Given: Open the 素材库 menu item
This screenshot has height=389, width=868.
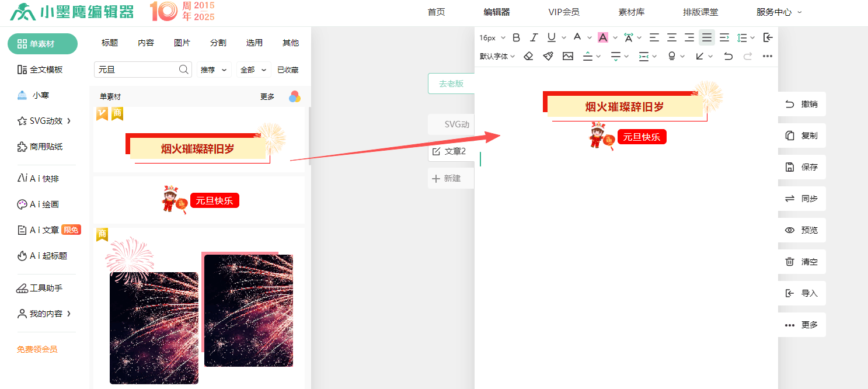Looking at the screenshot, I should pyautogui.click(x=632, y=12).
